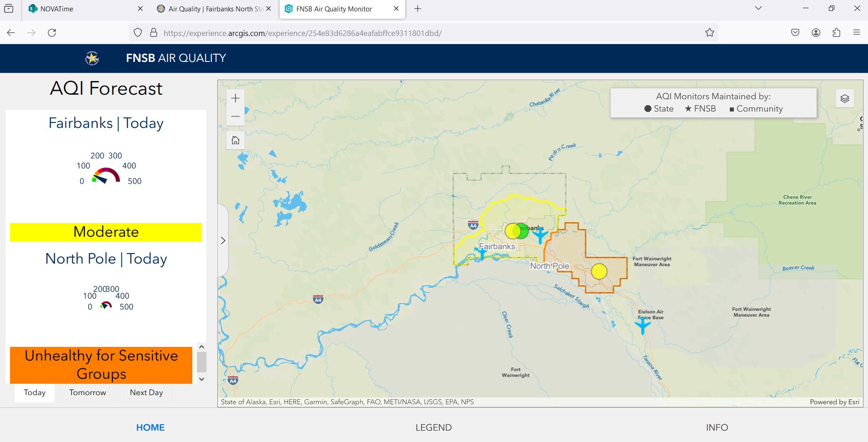Show the Today forecast
Image resolution: width=868 pixels, height=442 pixels.
click(35, 392)
